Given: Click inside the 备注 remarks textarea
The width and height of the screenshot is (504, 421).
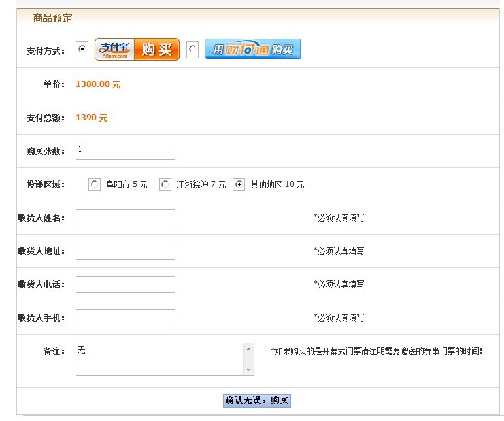Looking at the screenshot, I should pyautogui.click(x=160, y=360).
